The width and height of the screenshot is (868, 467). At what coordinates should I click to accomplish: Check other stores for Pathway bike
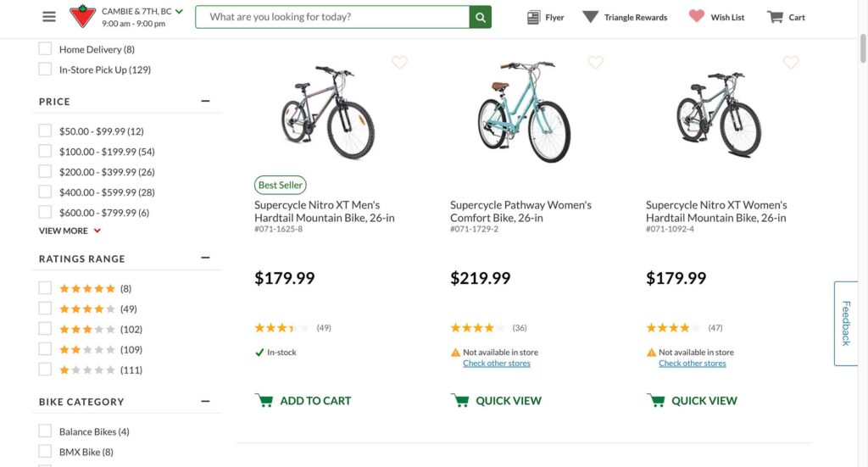point(497,364)
